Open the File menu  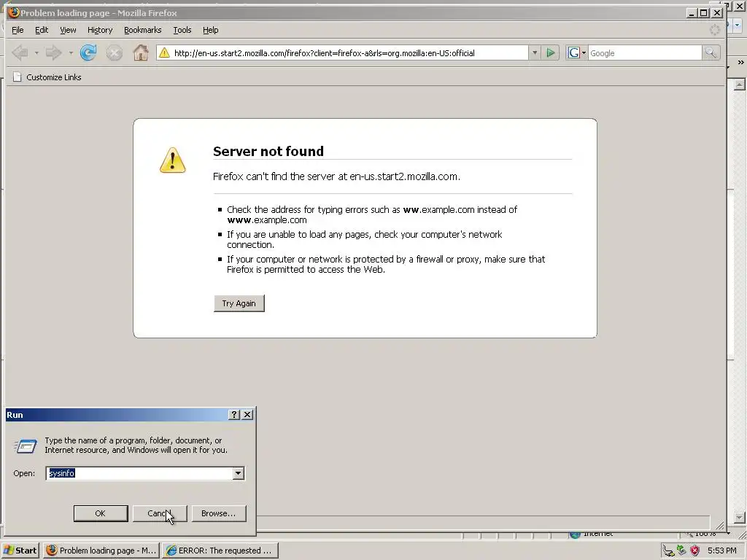tap(18, 30)
